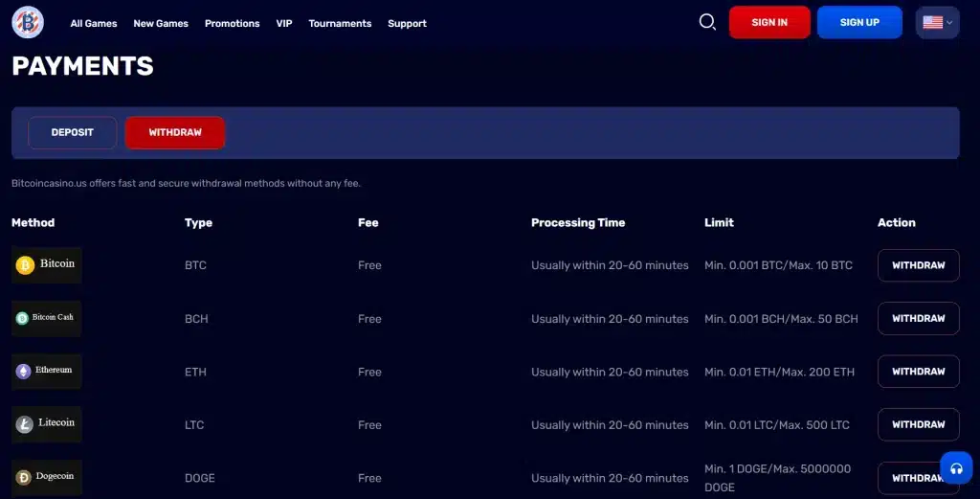Click the Action column header
980x499 pixels.
[896, 222]
